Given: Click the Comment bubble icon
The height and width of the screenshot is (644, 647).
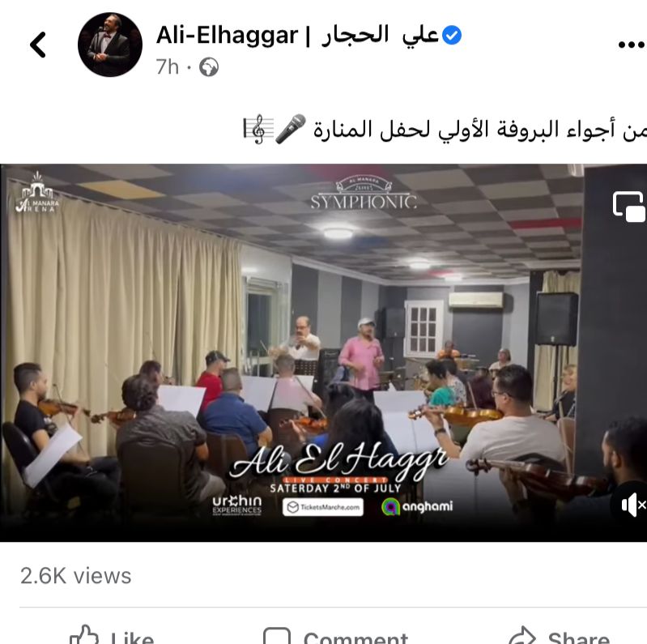Looking at the screenshot, I should pyautogui.click(x=277, y=637).
